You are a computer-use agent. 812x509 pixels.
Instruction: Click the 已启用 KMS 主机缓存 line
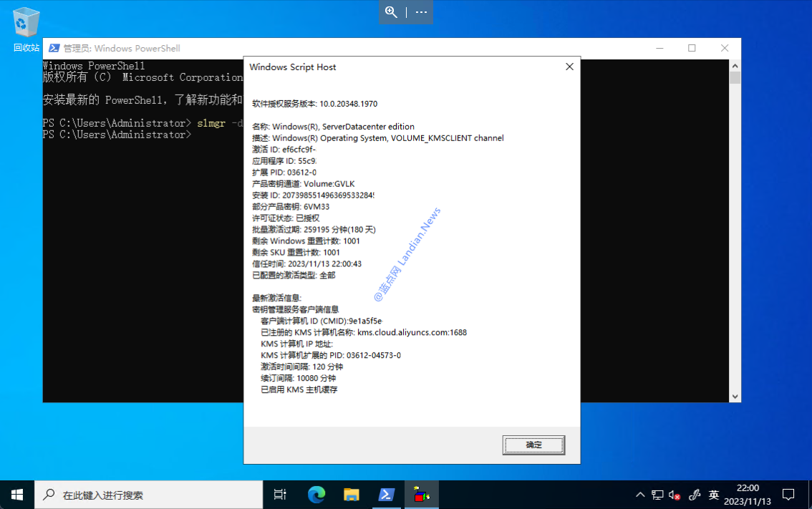coord(299,388)
